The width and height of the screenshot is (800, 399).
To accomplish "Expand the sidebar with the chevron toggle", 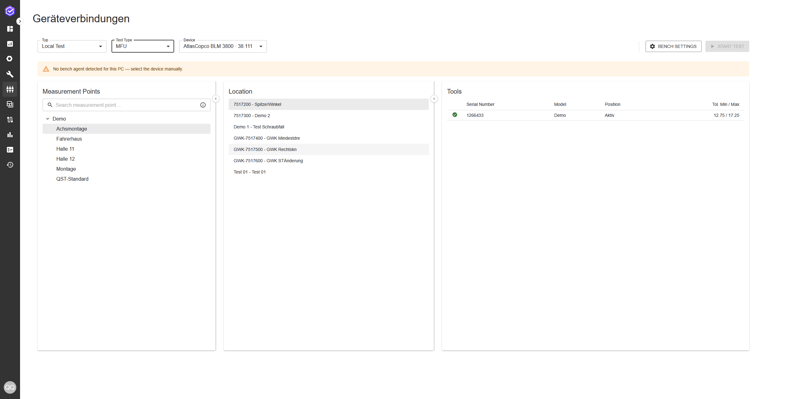I will point(19,21).
